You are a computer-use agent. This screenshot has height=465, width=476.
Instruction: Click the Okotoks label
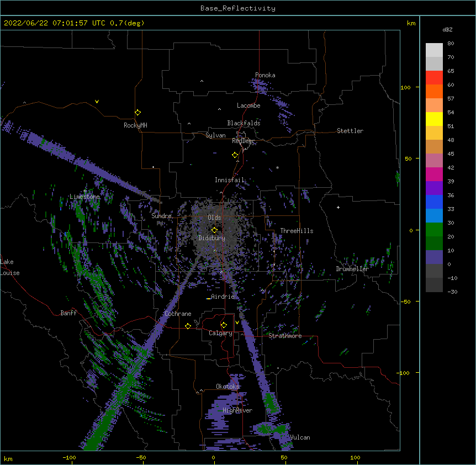pyautogui.click(x=228, y=387)
